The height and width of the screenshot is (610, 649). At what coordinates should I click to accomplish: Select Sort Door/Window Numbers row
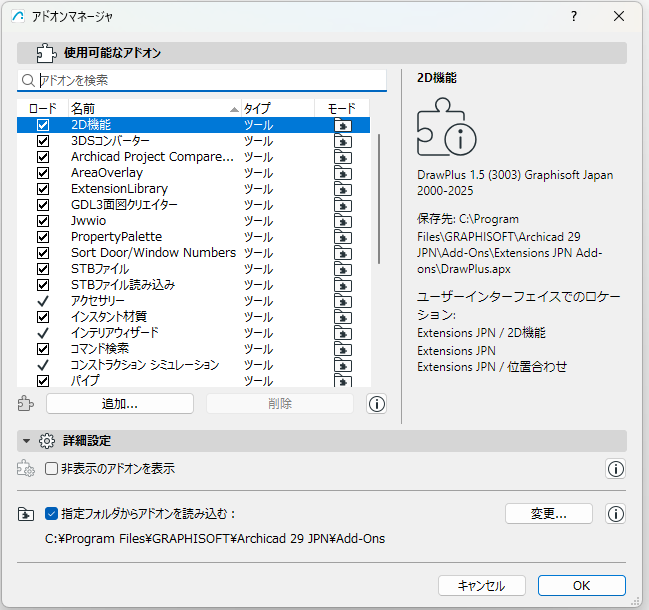pos(193,253)
